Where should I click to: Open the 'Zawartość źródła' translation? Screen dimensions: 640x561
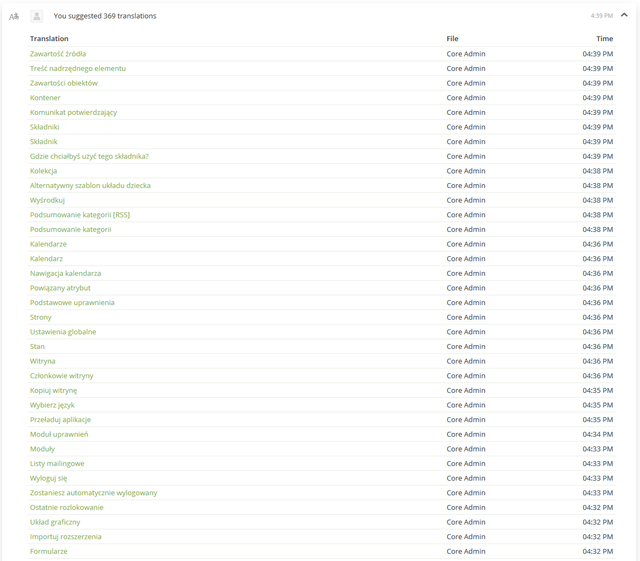point(58,54)
